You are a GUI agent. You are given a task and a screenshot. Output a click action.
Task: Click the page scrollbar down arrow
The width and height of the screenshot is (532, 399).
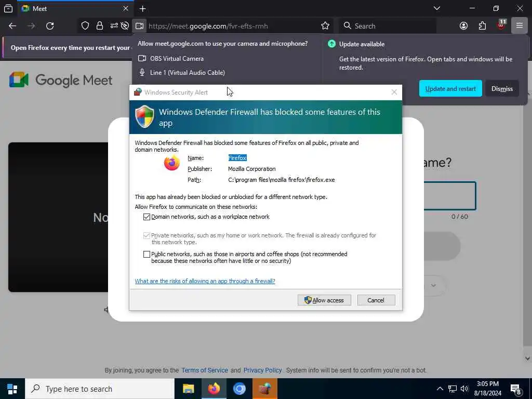point(527,358)
